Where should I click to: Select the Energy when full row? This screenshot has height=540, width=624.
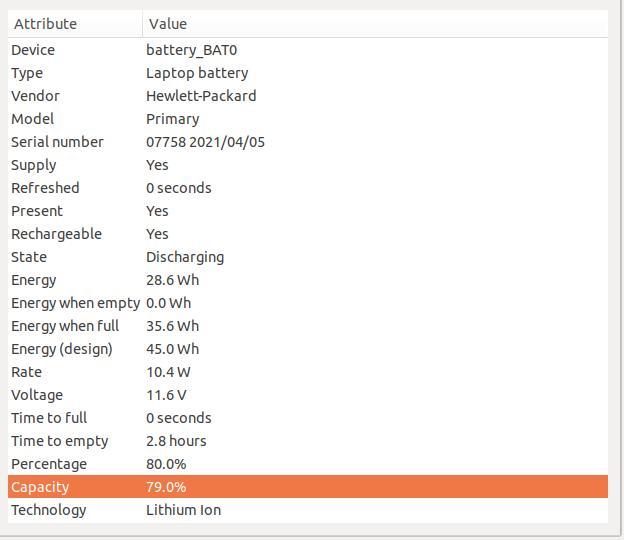pyautogui.click(x=308, y=326)
